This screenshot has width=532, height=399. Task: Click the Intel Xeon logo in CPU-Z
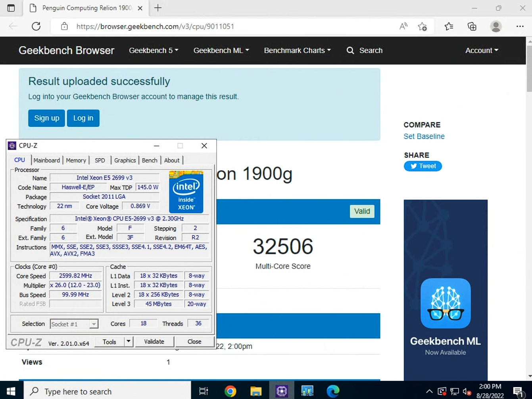(186, 192)
